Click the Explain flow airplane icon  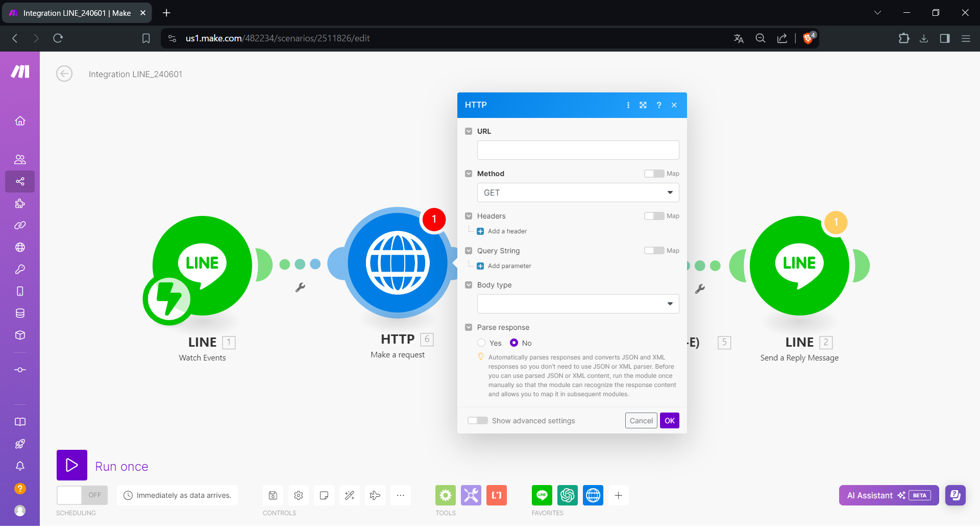pyautogui.click(x=375, y=495)
